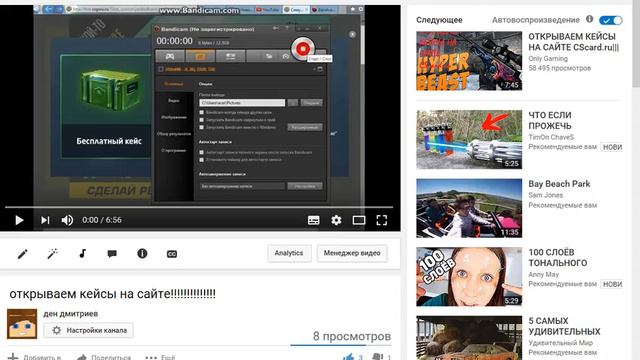Click the 8 просмотров view count
The height and width of the screenshot is (360, 640).
[x=352, y=336]
